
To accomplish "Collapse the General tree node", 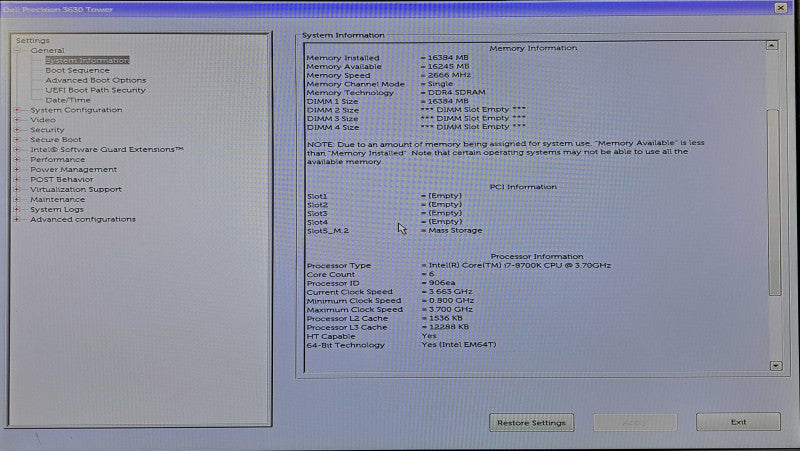I will (17, 51).
